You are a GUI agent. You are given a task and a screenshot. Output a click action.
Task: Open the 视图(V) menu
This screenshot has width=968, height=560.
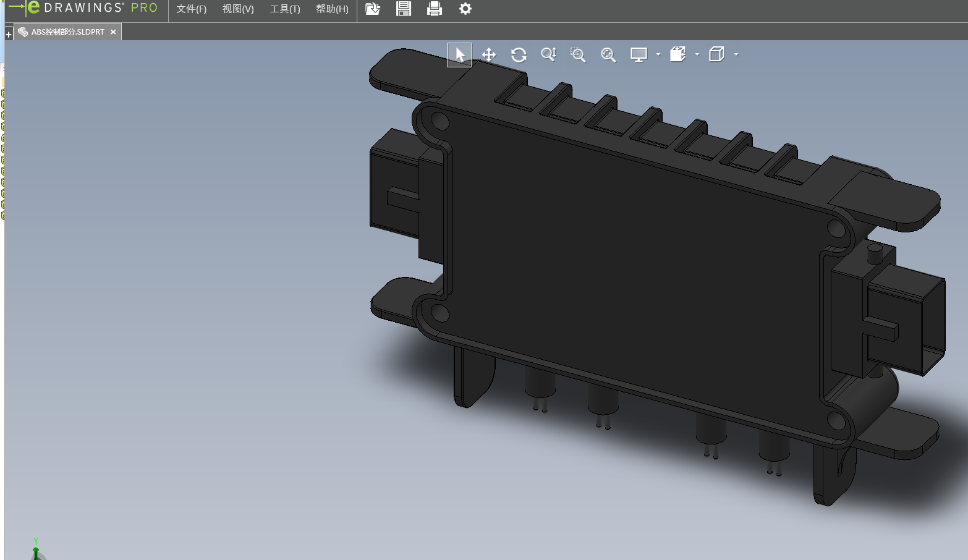point(238,9)
